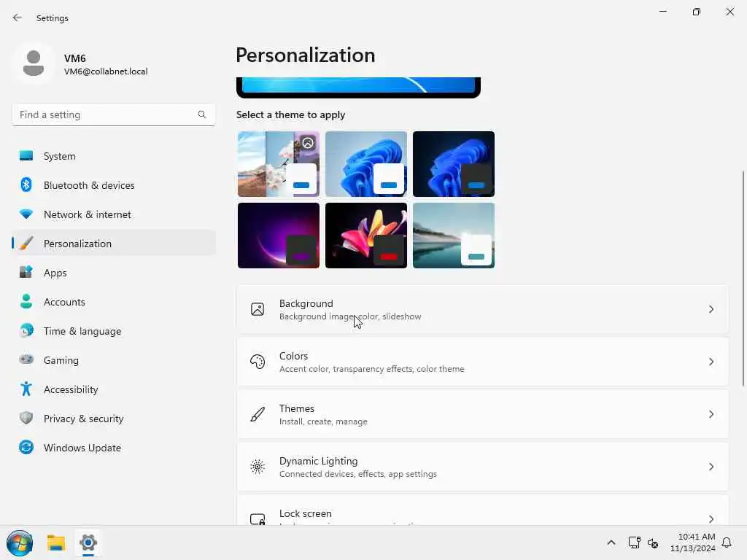747x560 pixels.
Task: Click the Lock screen icon
Action: click(258, 518)
